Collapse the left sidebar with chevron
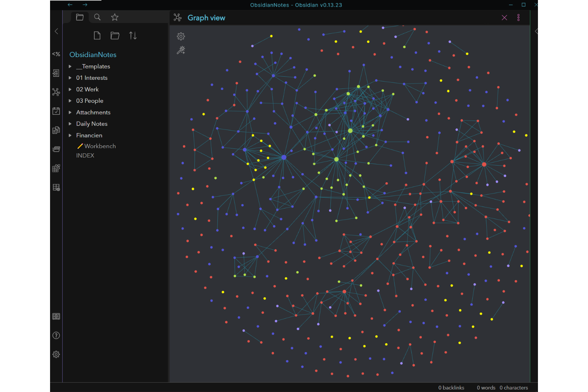Viewport: 588px width, 392px height. (x=56, y=31)
